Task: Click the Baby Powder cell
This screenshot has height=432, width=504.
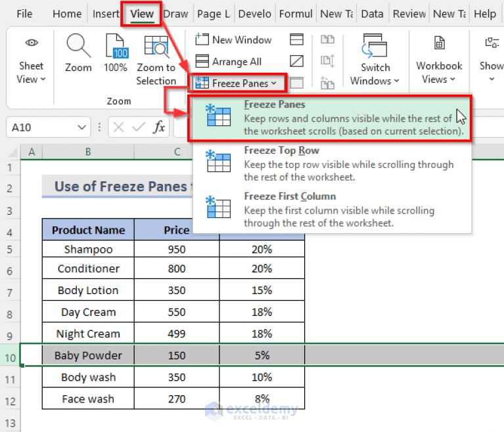Action: tap(88, 355)
